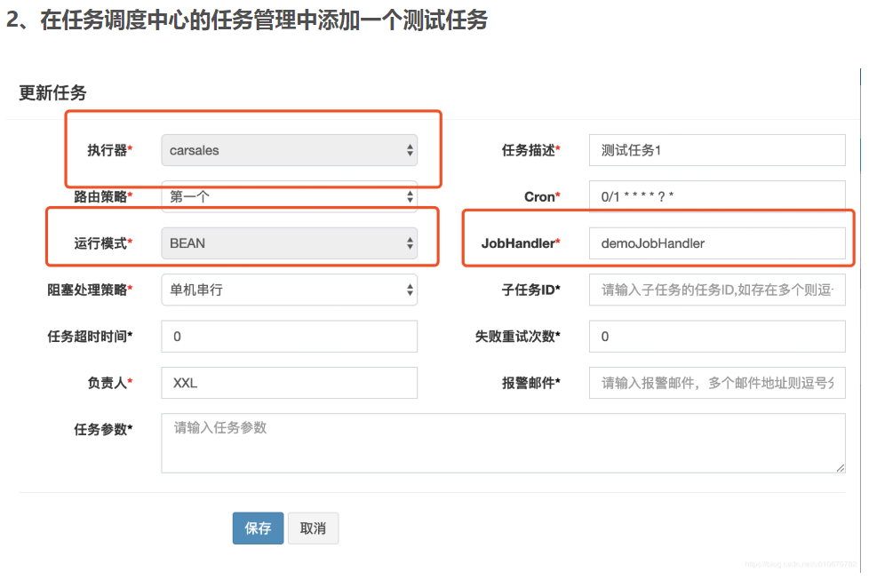Viewport: 869px width, 588px height.
Task: Select the Cron expression input field
Action: click(716, 196)
